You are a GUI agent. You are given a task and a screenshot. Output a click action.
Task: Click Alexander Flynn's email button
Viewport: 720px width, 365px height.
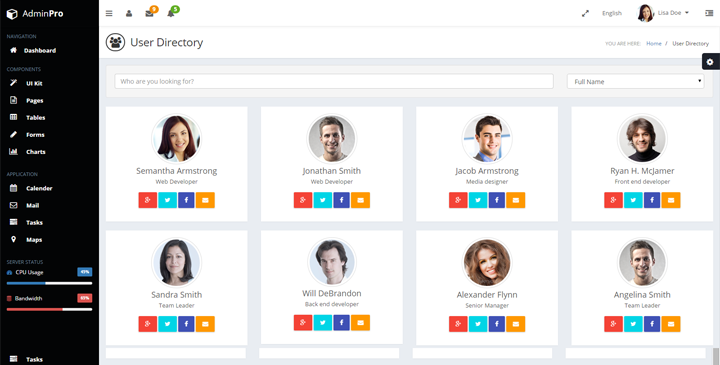coord(516,324)
